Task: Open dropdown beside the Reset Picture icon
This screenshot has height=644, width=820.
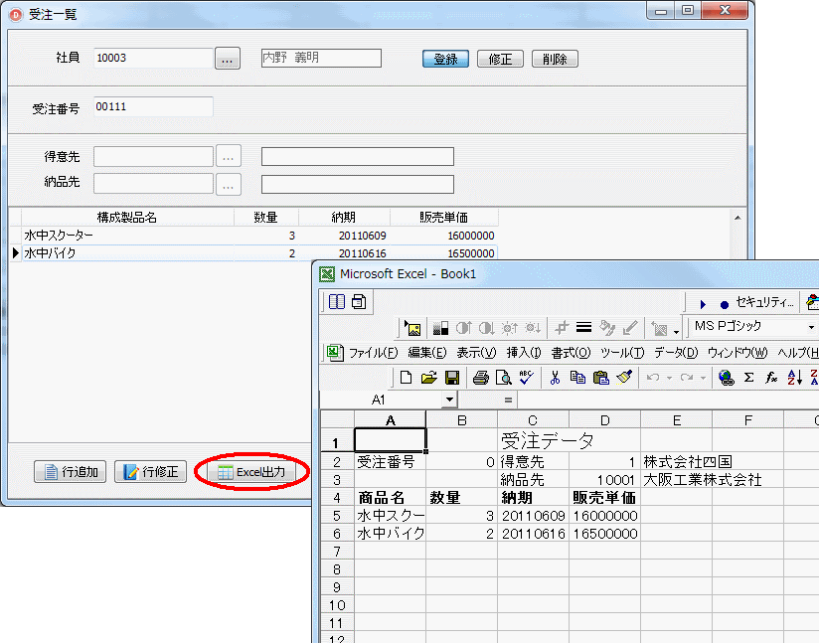Action: tap(676, 331)
